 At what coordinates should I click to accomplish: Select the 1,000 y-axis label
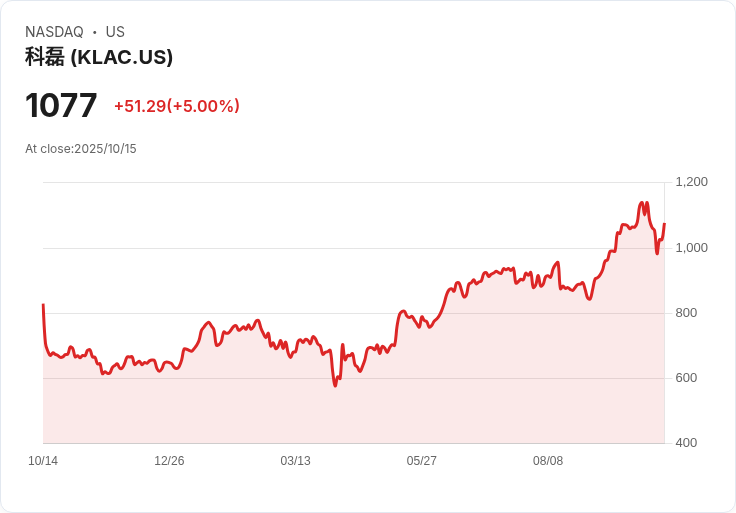point(691,248)
